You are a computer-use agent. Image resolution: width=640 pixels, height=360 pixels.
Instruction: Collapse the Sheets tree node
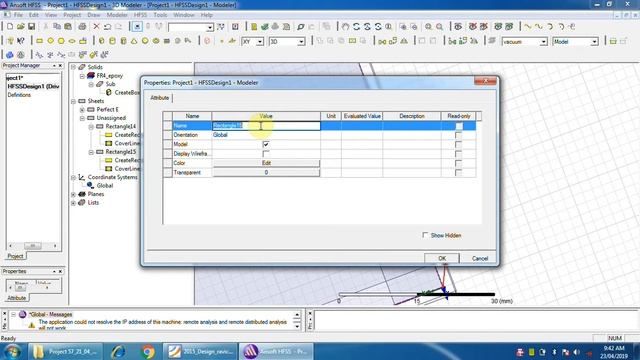click(x=73, y=101)
